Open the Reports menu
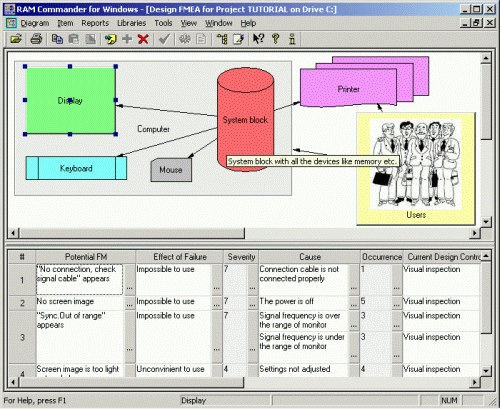 pos(95,23)
